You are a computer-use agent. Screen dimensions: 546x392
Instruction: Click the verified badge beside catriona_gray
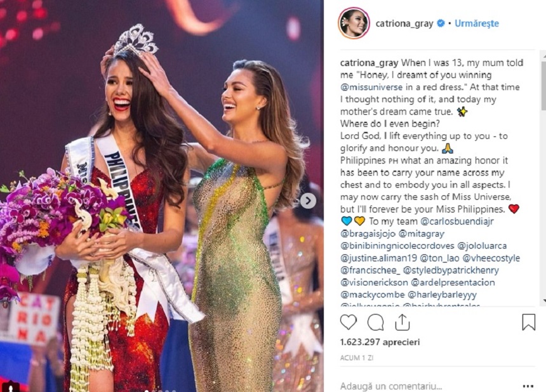tap(441, 23)
